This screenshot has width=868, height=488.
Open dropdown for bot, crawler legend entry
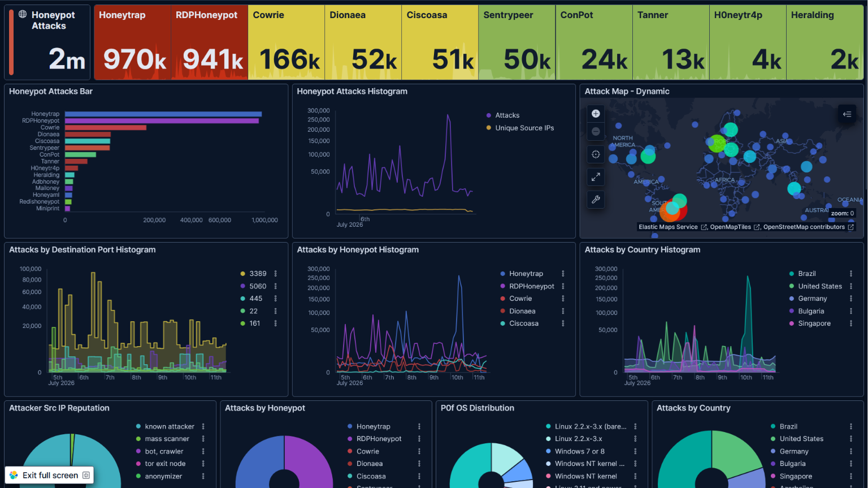pyautogui.click(x=203, y=451)
